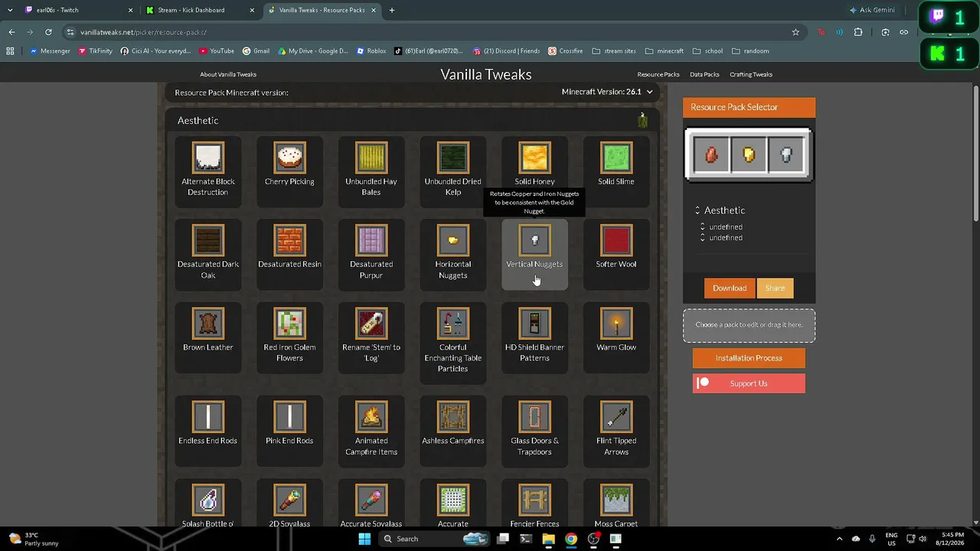Remove the copper nugget from the selector preview
Image resolution: width=980 pixels, height=551 pixels.
click(x=711, y=155)
